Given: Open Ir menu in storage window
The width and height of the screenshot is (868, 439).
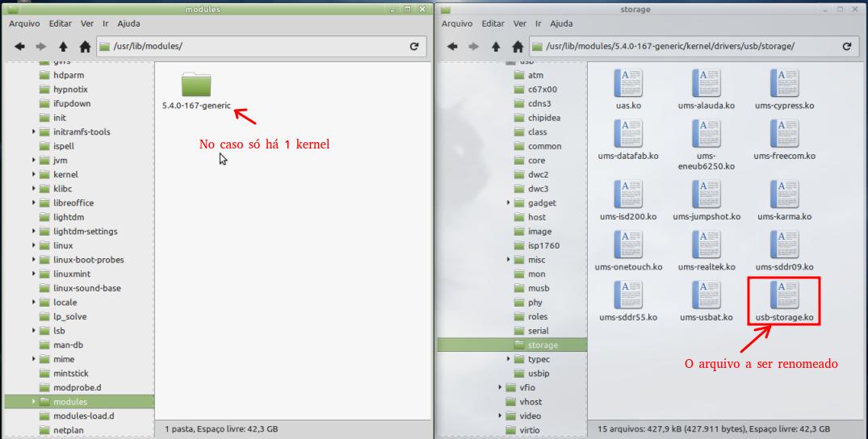Looking at the screenshot, I should [538, 23].
